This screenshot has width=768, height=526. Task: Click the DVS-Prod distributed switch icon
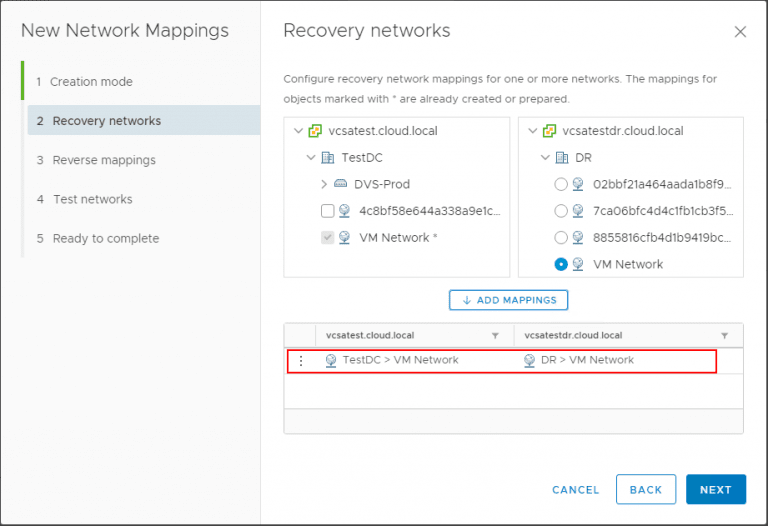(341, 184)
